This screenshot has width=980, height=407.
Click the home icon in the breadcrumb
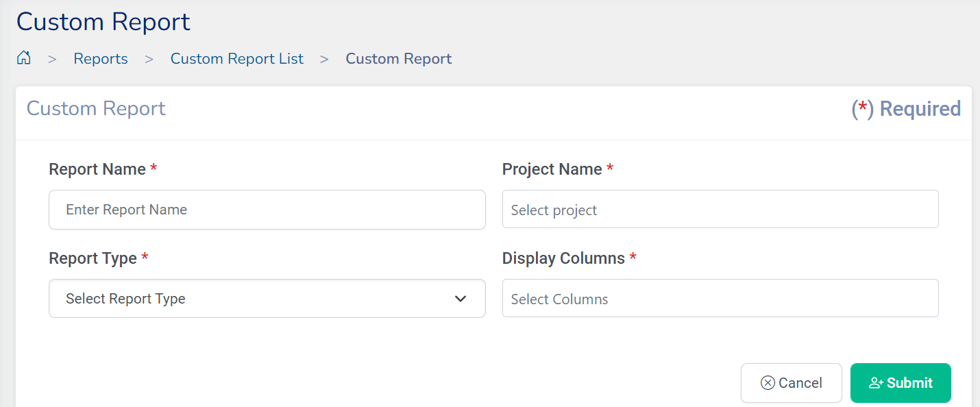point(24,58)
